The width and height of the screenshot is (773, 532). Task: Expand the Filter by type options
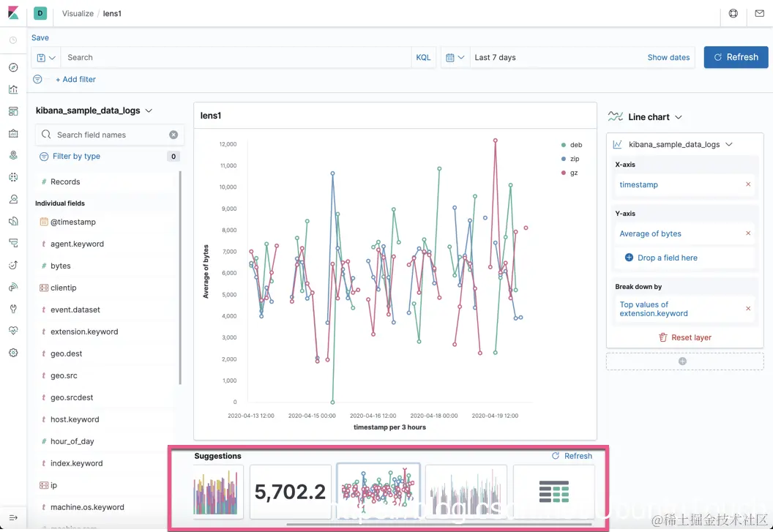pos(76,157)
